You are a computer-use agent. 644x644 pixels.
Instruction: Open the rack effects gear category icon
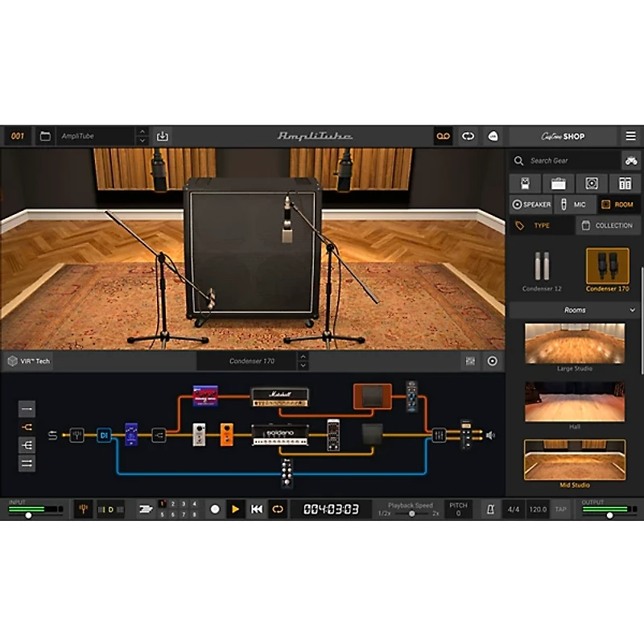coord(625,184)
